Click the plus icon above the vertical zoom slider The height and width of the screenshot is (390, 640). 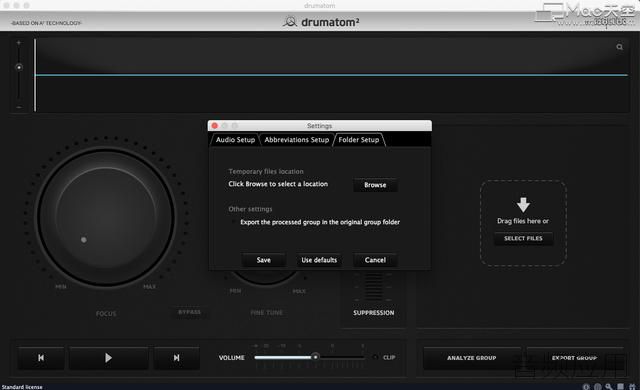(x=18, y=42)
